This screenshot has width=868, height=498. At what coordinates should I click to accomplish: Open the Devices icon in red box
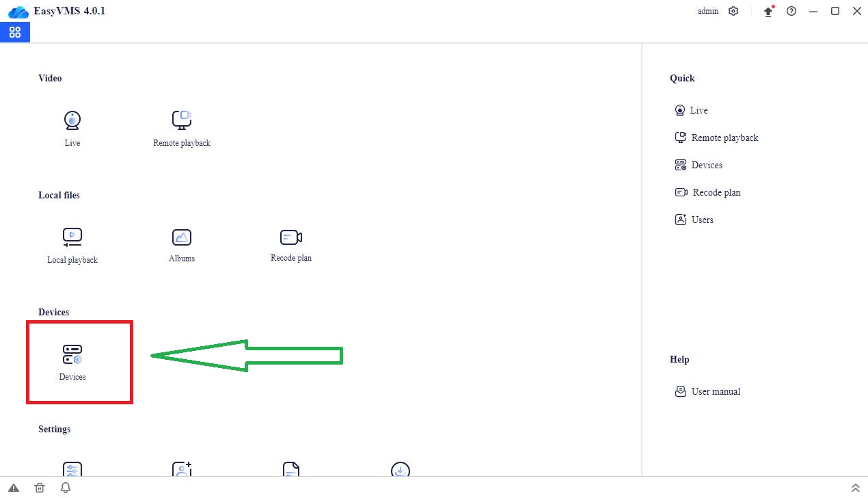pyautogui.click(x=72, y=355)
